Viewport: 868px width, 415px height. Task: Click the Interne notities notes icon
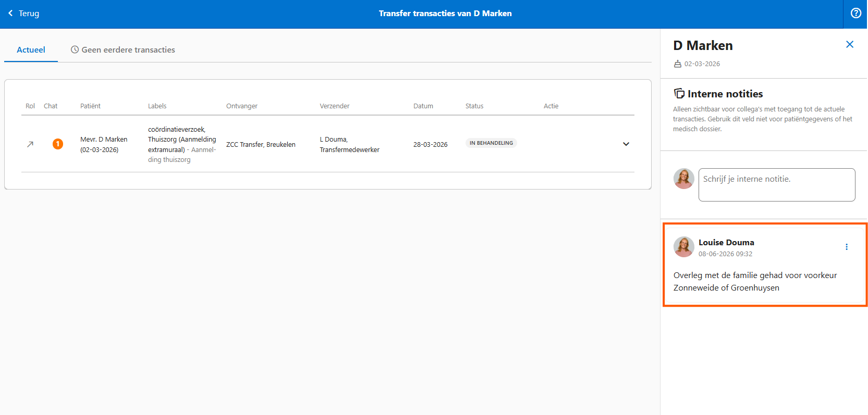coord(679,94)
